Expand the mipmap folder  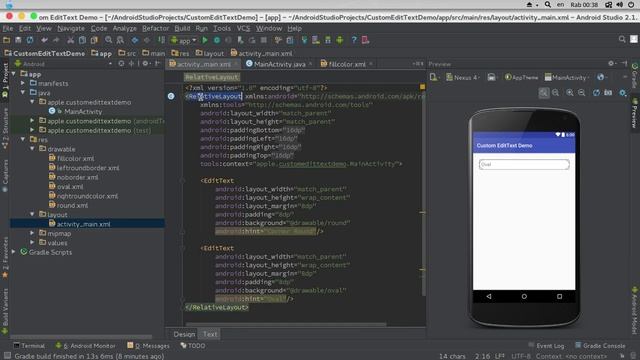coord(32,233)
